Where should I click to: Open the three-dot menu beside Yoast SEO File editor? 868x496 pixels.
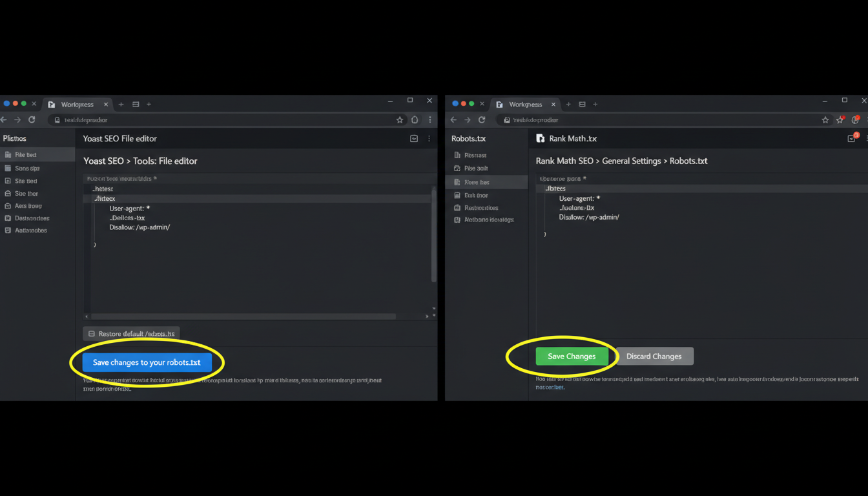coord(429,138)
